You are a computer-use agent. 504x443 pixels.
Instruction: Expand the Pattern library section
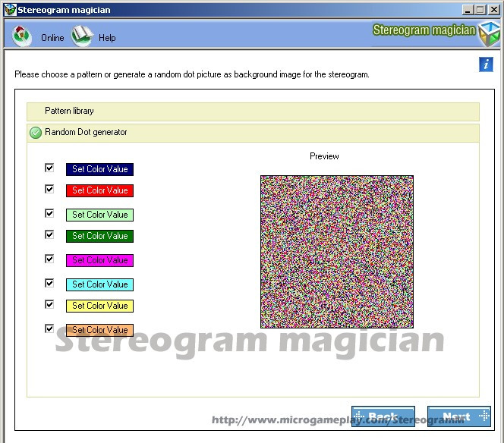(x=253, y=112)
